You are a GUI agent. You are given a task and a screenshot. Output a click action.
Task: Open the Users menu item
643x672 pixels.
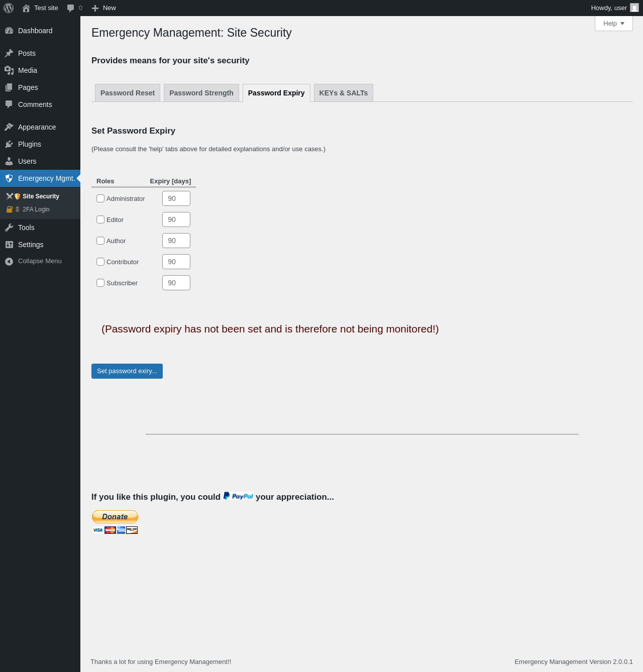pyautogui.click(x=40, y=161)
